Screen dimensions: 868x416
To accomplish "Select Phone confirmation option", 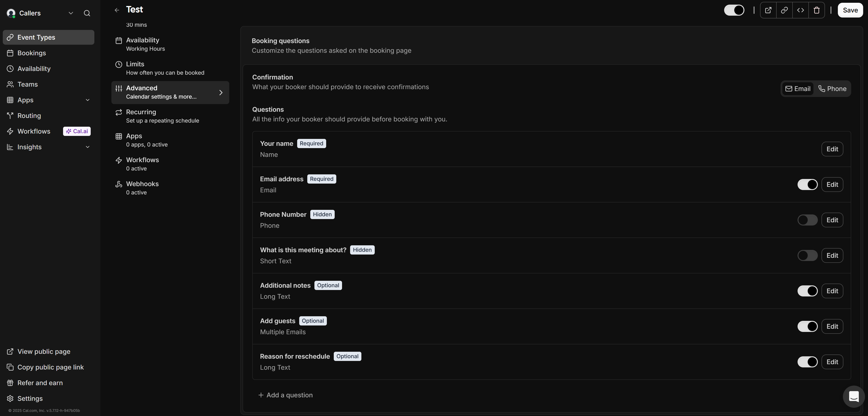I will click(832, 89).
